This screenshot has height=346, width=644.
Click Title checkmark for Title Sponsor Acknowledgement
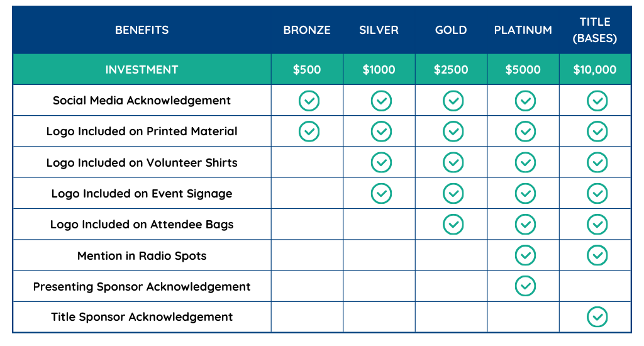coord(597,317)
